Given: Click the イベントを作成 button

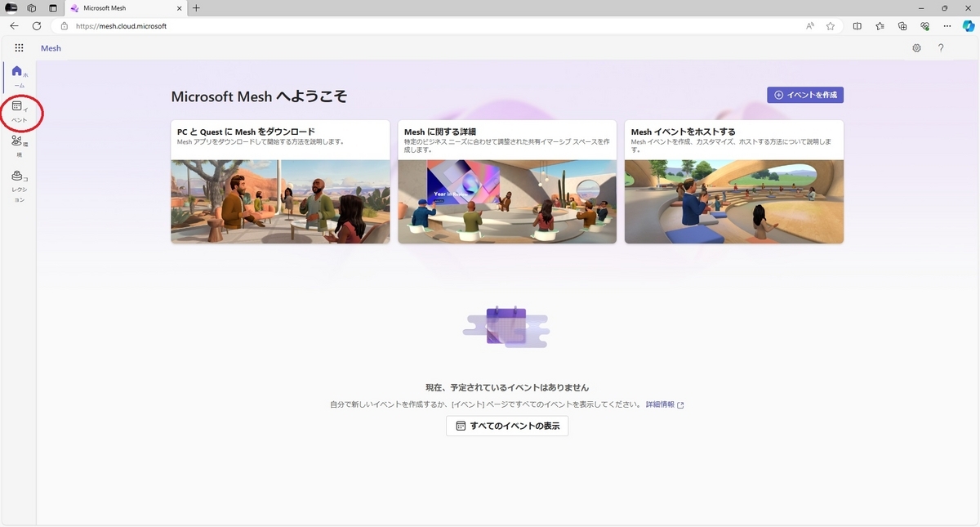Looking at the screenshot, I should (x=805, y=95).
